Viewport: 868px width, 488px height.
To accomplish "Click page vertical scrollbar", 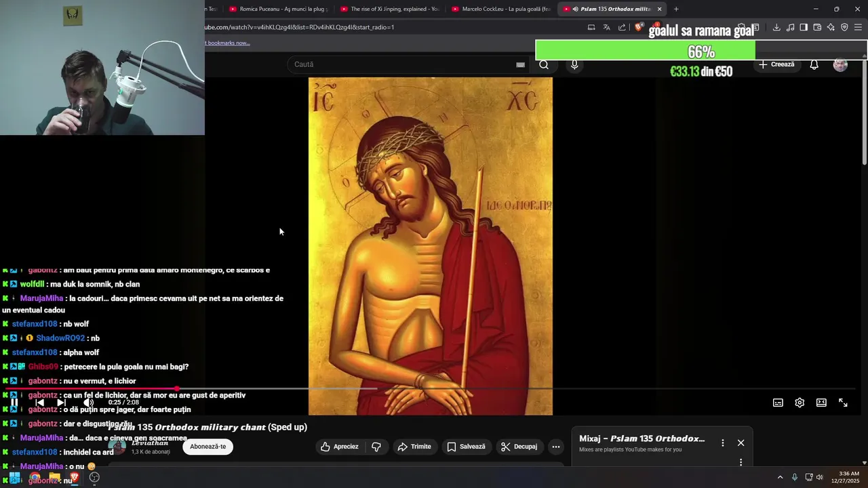I will click(864, 112).
